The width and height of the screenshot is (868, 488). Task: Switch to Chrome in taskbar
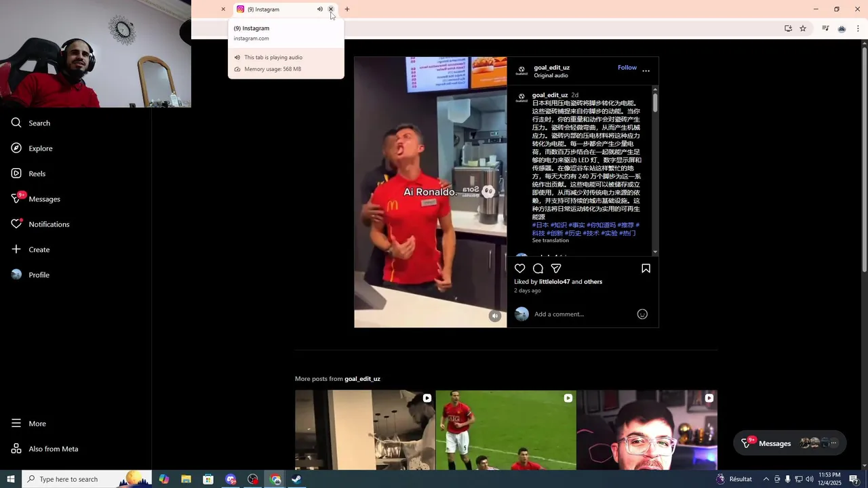(275, 479)
